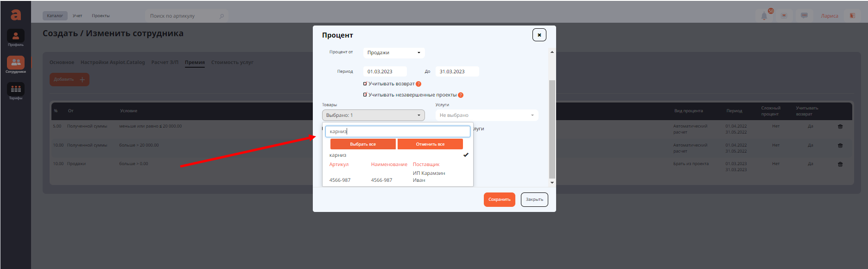Enable Учитывать незавершенные проекты checkbox
Image resolution: width=868 pixels, height=269 pixels.
point(365,95)
